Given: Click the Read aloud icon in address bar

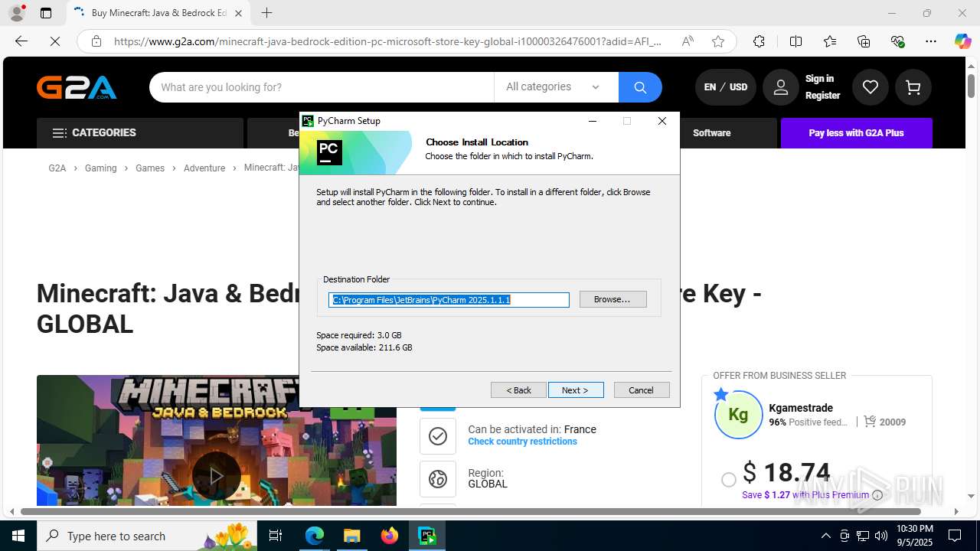Looking at the screenshot, I should [688, 41].
